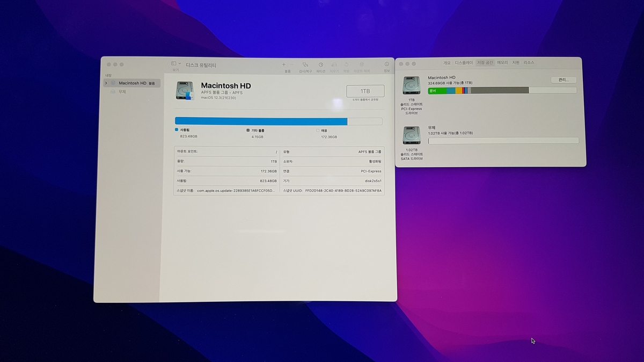Viewport: 644px width, 362px height.
Task: Click the white 여유 legend swatch
Action: [318, 130]
